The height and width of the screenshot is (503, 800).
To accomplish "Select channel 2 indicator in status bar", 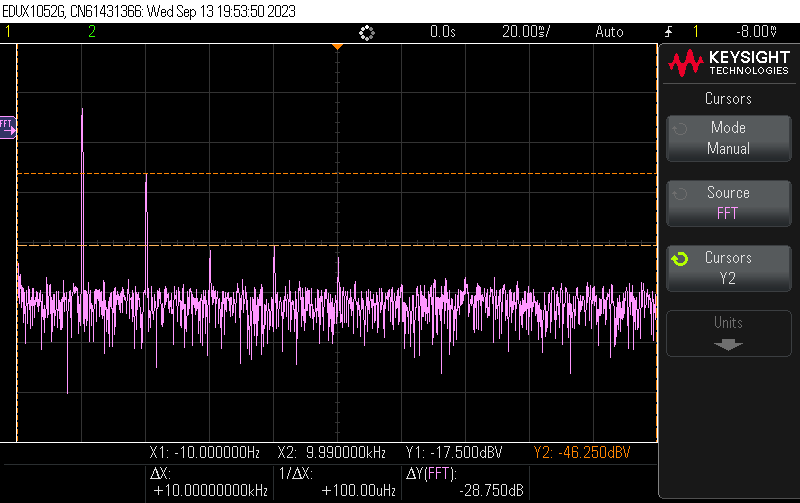I will coord(92,32).
